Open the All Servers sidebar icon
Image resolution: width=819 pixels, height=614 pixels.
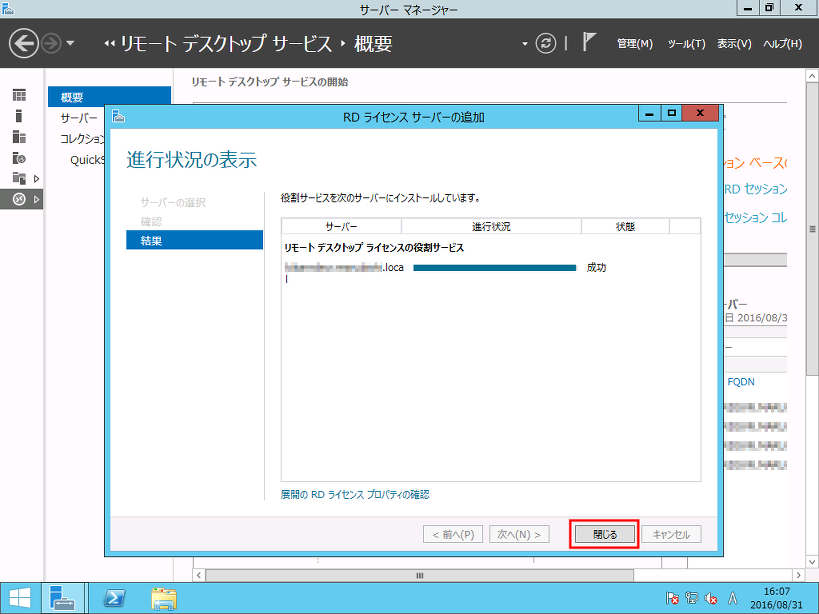(x=18, y=137)
